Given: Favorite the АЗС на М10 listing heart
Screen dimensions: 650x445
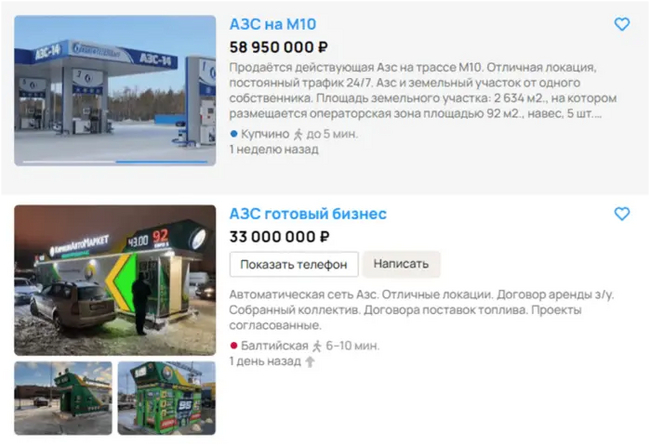Looking at the screenshot, I should (x=622, y=24).
